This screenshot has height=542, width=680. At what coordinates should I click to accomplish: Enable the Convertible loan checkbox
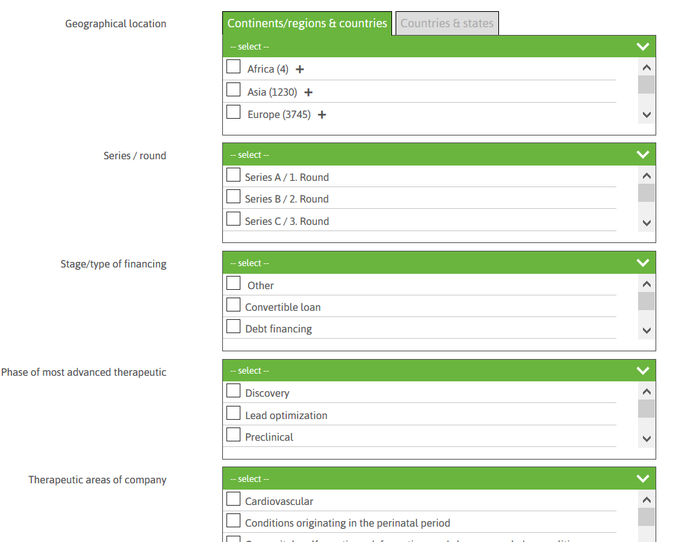tap(233, 305)
